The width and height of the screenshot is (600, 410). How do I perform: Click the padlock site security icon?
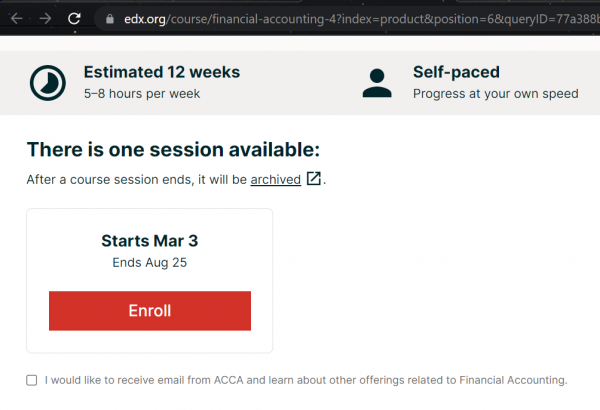(x=110, y=19)
